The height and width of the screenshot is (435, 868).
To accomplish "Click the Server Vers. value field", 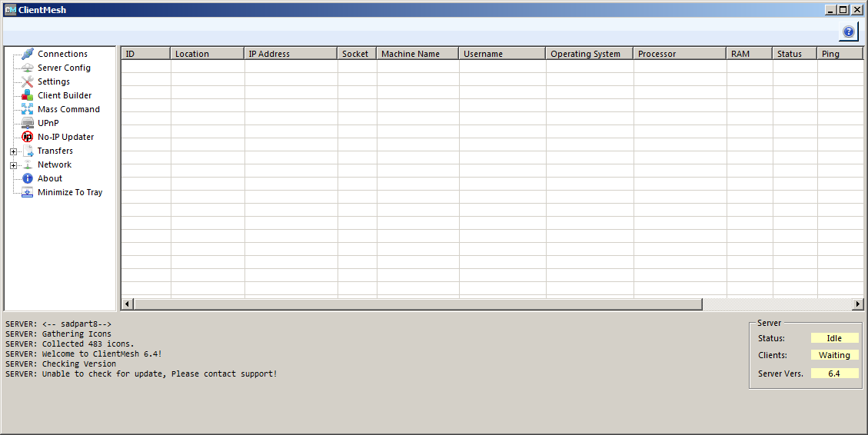I will pos(834,374).
